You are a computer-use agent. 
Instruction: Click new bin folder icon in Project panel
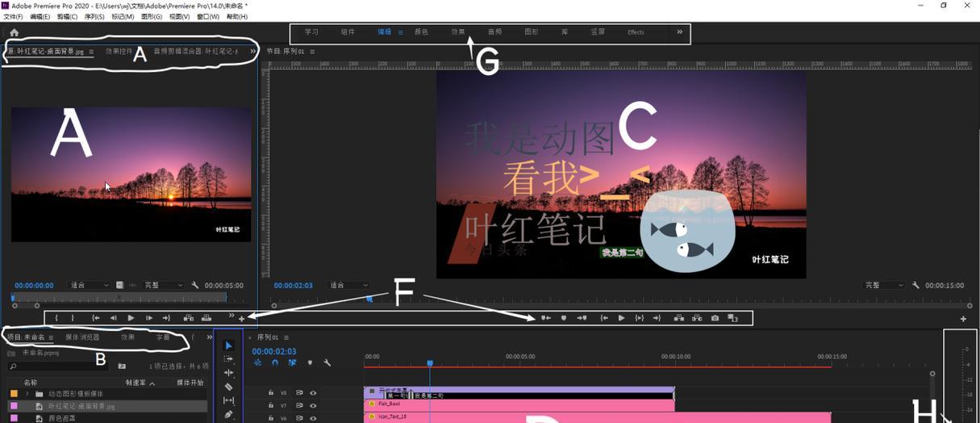(122, 366)
